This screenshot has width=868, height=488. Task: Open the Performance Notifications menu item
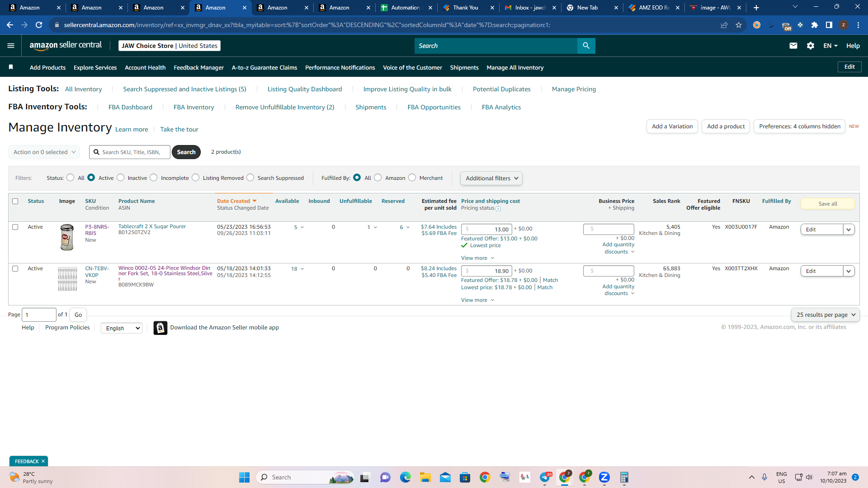(340, 67)
